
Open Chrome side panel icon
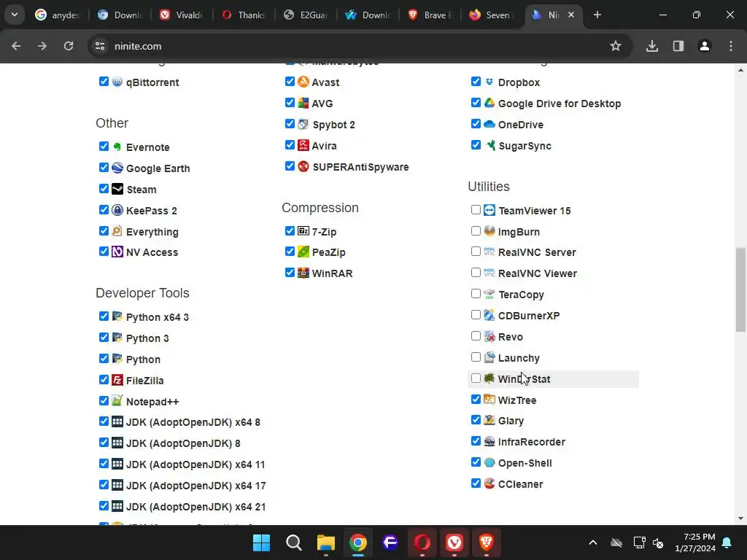click(678, 46)
